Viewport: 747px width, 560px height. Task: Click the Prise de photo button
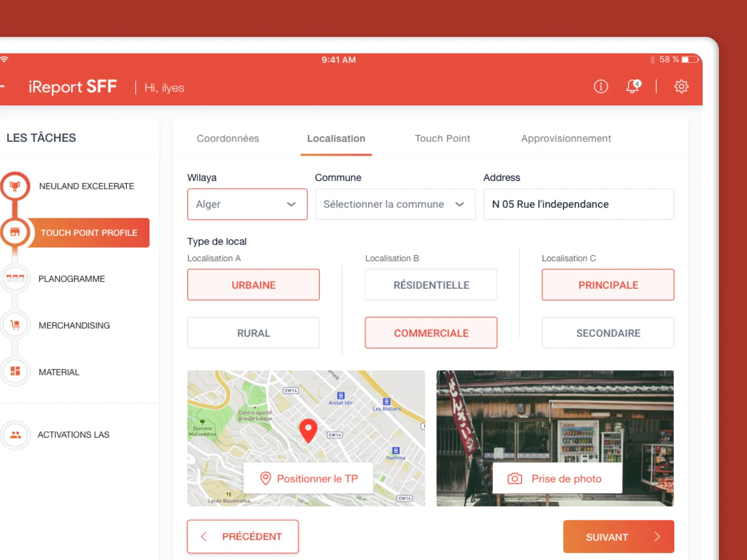(557, 479)
